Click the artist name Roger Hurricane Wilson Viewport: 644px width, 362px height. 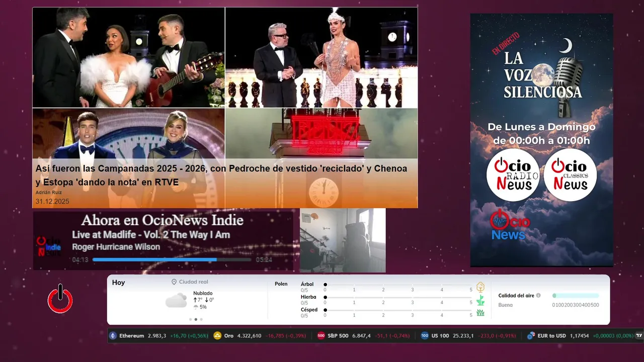pos(116,247)
